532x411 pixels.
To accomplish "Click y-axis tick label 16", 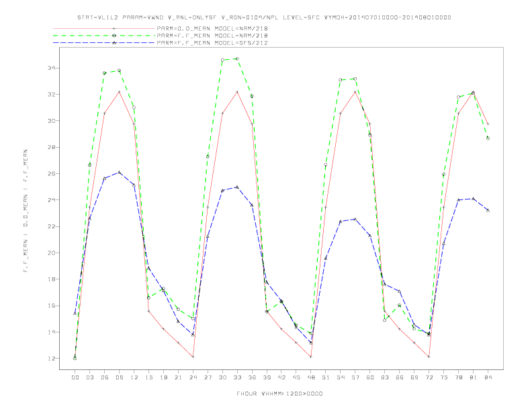I will click(x=52, y=306).
